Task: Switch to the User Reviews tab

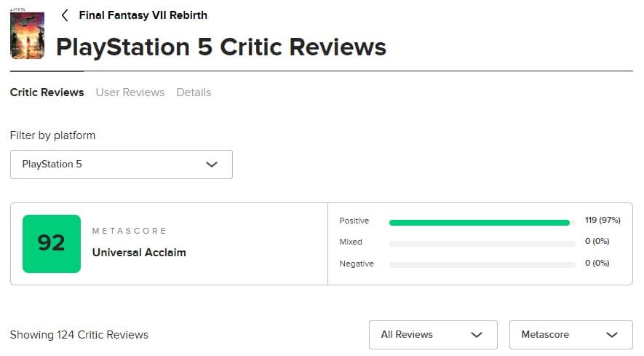Action: pos(130,92)
